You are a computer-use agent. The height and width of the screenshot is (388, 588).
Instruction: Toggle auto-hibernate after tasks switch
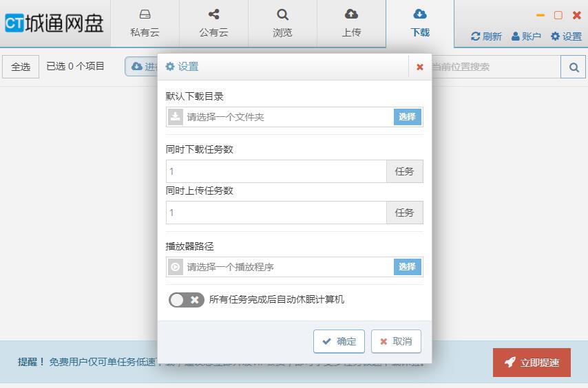pos(186,300)
